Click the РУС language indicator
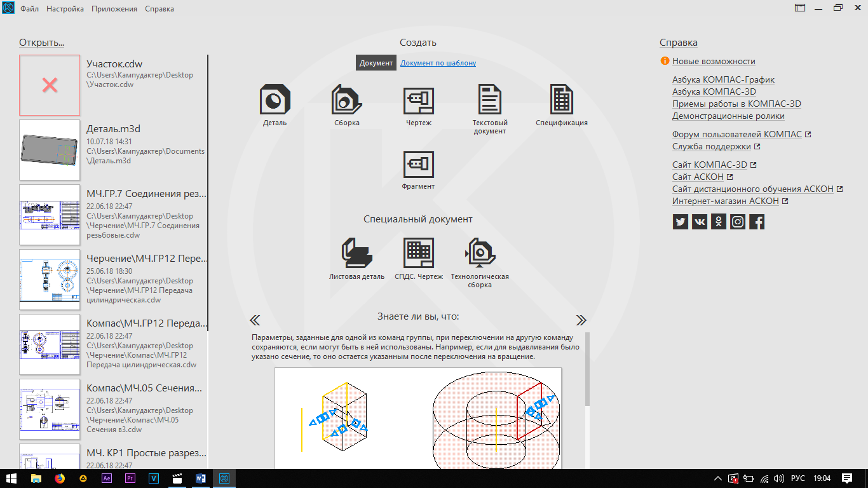 click(x=798, y=478)
